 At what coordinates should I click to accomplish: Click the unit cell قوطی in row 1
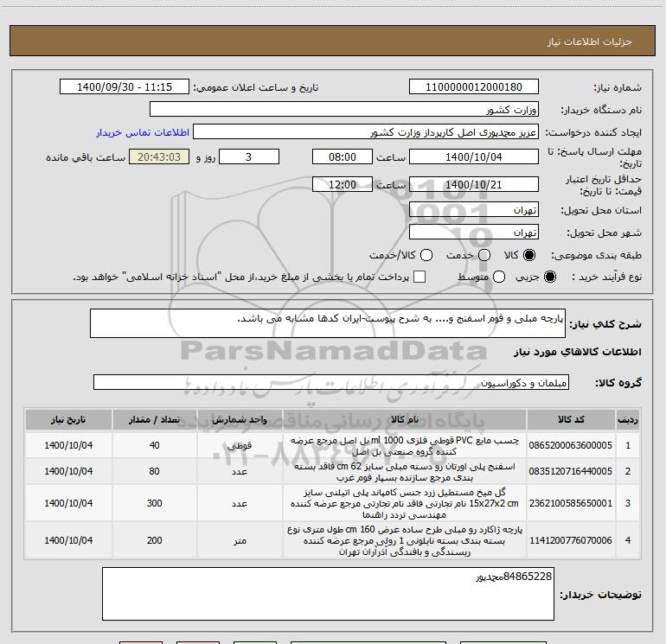[x=240, y=446]
